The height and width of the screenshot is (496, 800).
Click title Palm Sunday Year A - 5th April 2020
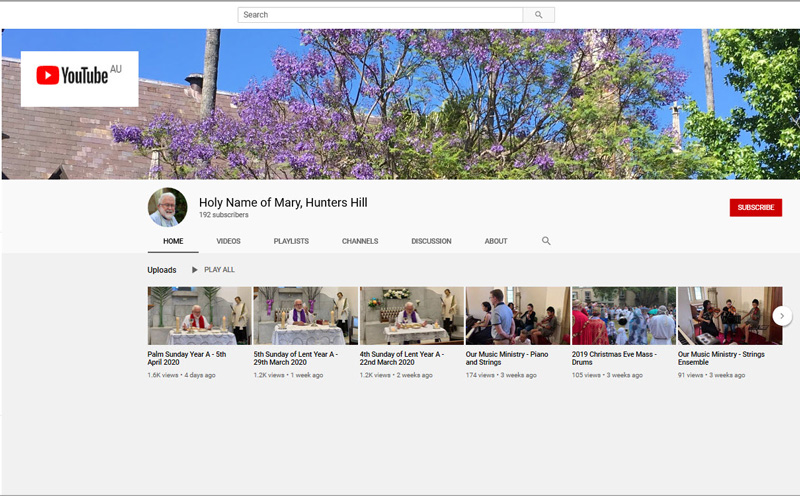(187, 358)
